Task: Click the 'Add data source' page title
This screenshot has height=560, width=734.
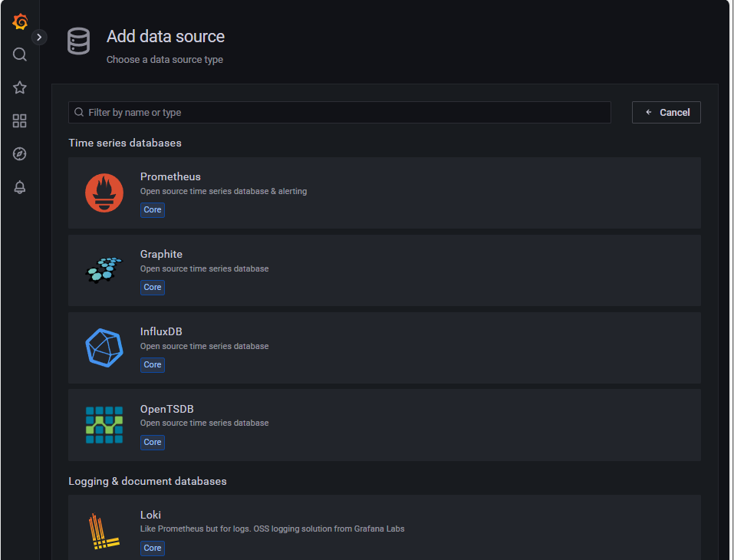Action: pyautogui.click(x=166, y=37)
